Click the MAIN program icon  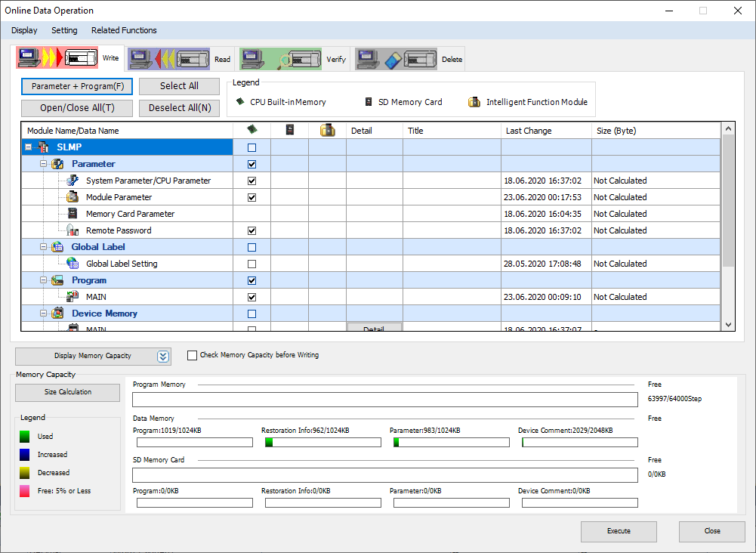[73, 296]
